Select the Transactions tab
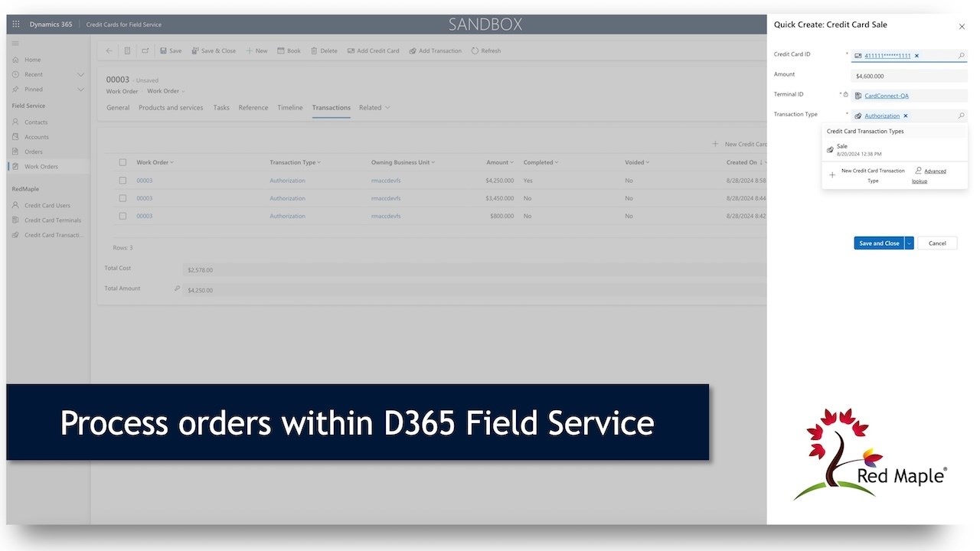980x551 pixels. pos(332,108)
